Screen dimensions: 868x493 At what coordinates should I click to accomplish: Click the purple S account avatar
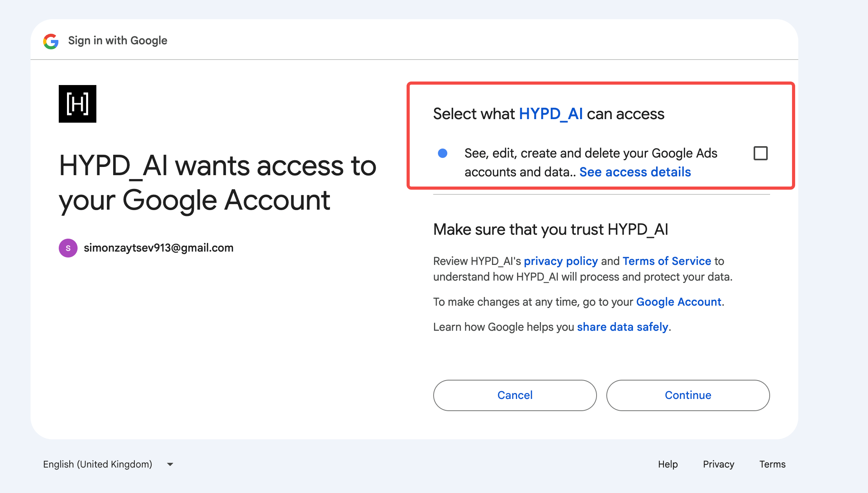pyautogui.click(x=68, y=248)
